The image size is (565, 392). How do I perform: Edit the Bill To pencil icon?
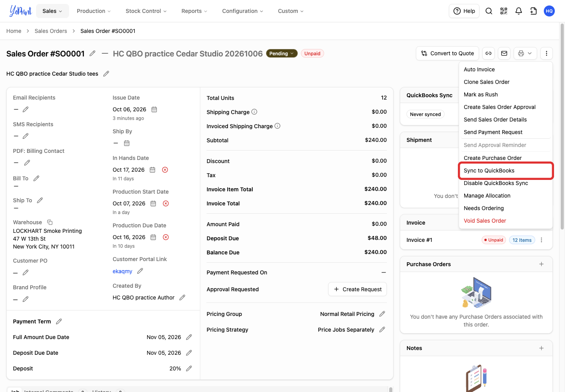[36, 178]
